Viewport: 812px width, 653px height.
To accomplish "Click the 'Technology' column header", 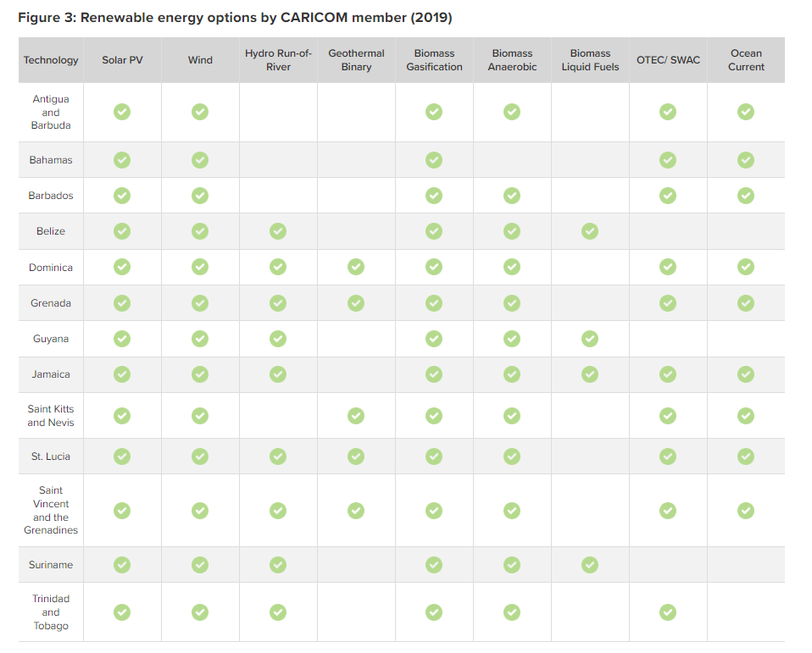I will pos(51,60).
